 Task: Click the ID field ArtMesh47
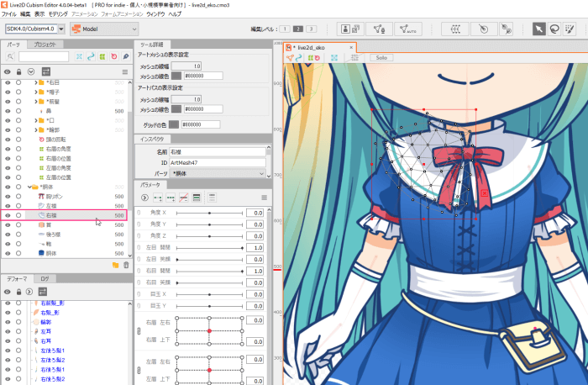218,162
